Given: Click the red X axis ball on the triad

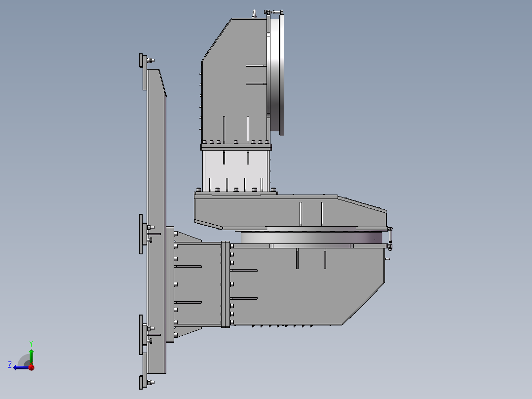Looking at the screenshot, I should click(x=32, y=367).
